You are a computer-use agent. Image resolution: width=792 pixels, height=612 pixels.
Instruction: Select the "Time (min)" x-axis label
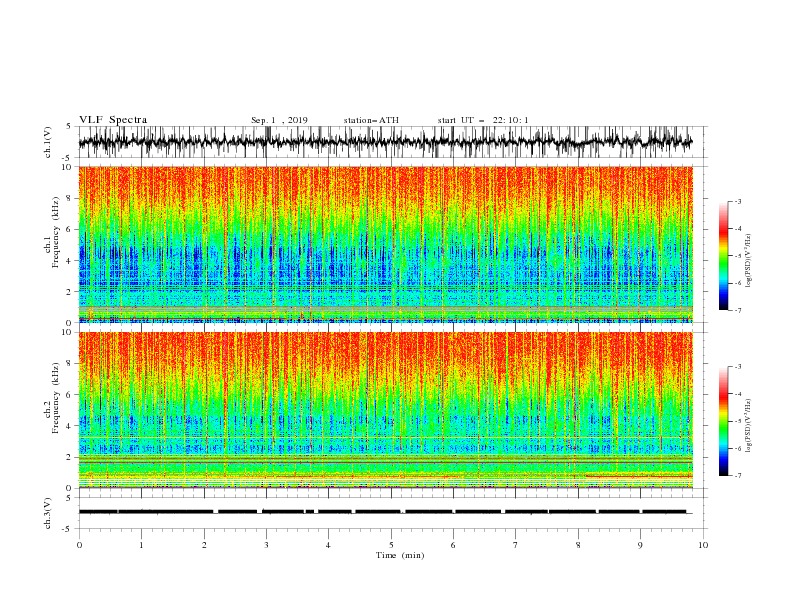click(400, 555)
